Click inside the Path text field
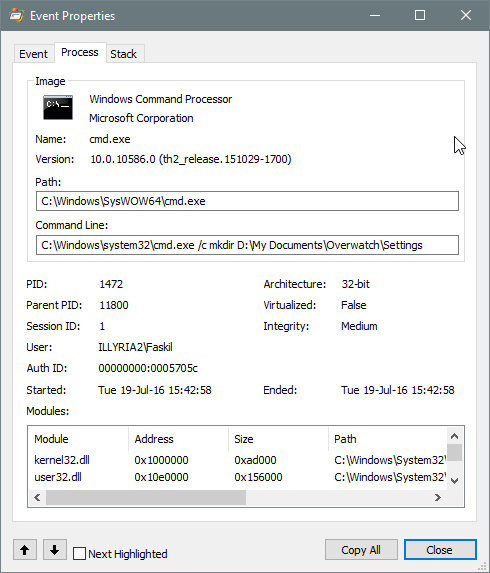 [247, 201]
